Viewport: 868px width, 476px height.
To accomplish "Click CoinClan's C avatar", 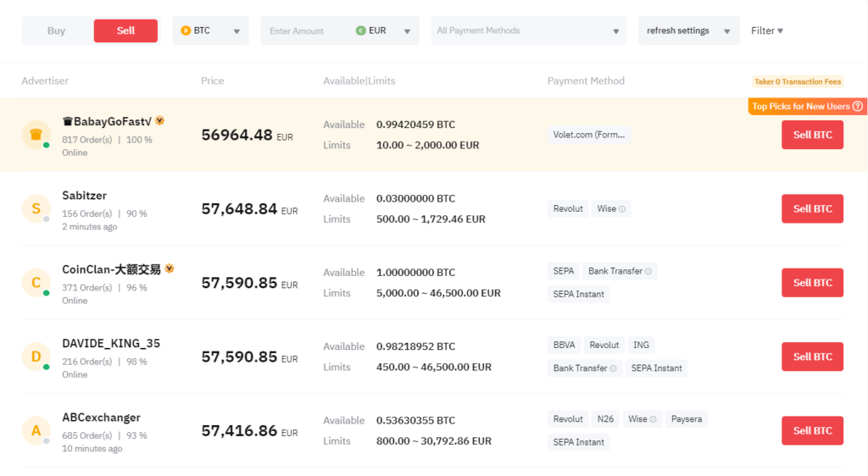I will (x=36, y=283).
